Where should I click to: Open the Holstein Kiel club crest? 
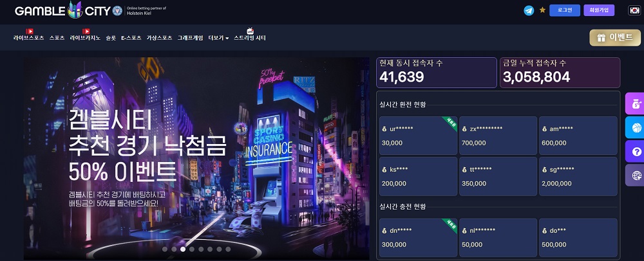[117, 11]
